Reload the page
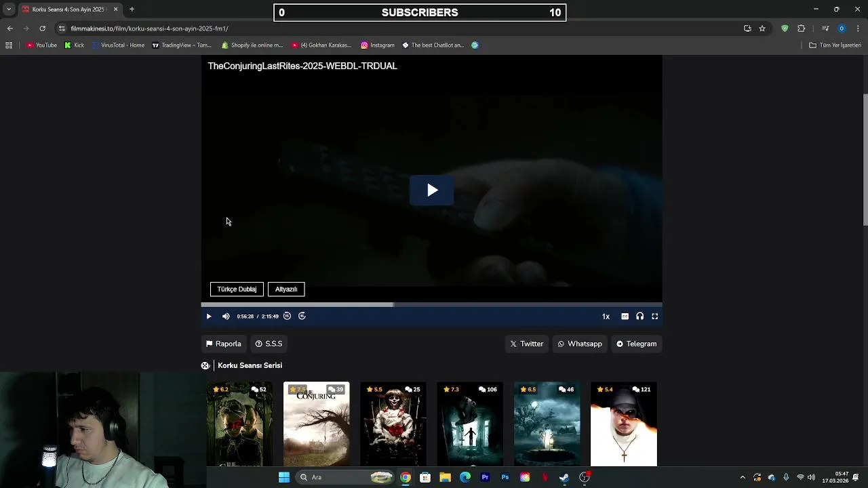868x488 pixels. [42, 28]
